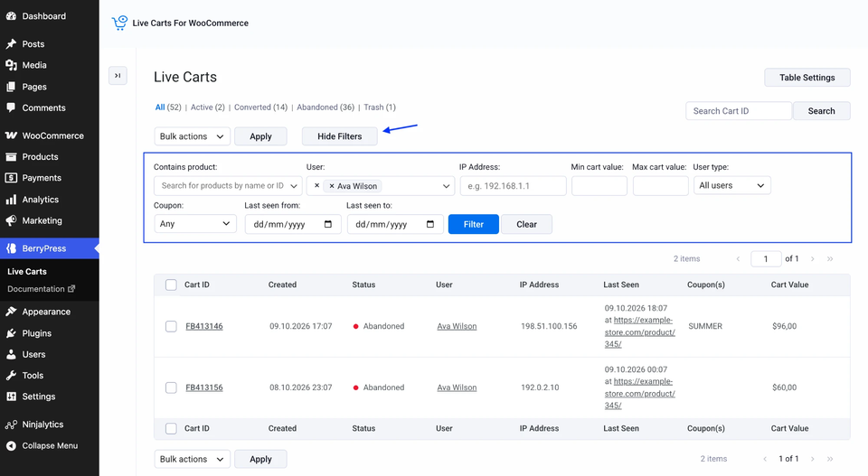Tick the checkbox for cart FB413146

(171, 326)
